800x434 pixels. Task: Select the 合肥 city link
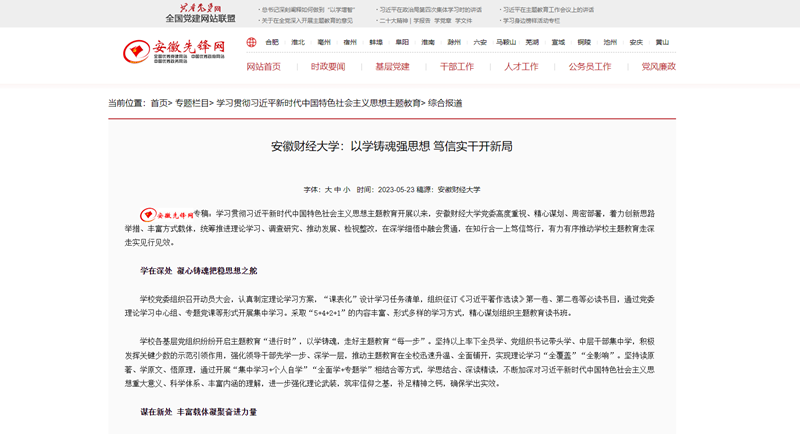coord(272,43)
